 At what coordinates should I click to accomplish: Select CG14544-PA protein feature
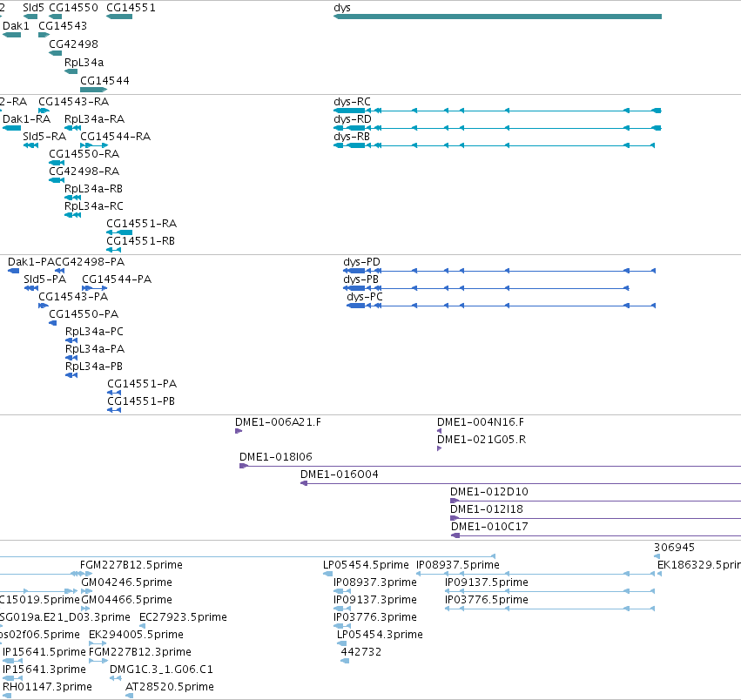pos(95,288)
